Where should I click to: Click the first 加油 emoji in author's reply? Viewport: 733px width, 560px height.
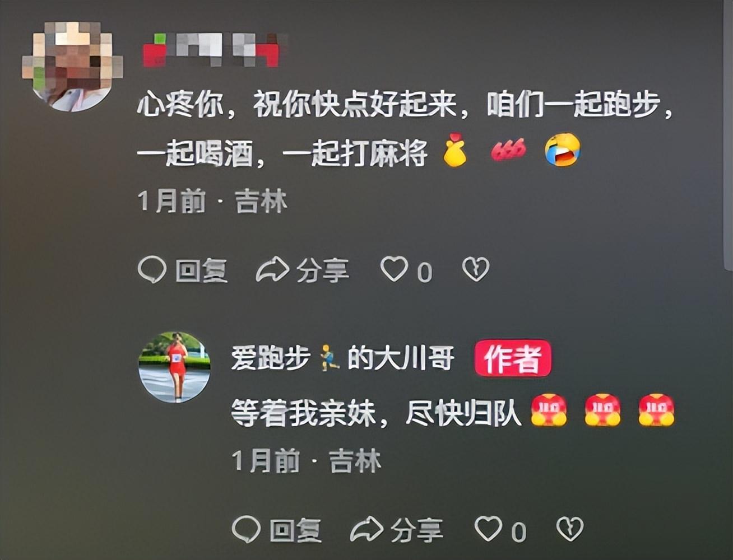(x=549, y=410)
